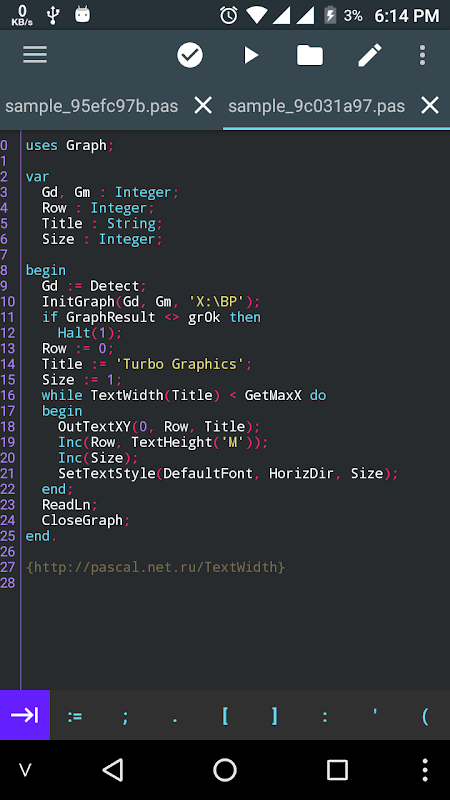Open the three-dot overflow menu in toolbar

tap(422, 55)
